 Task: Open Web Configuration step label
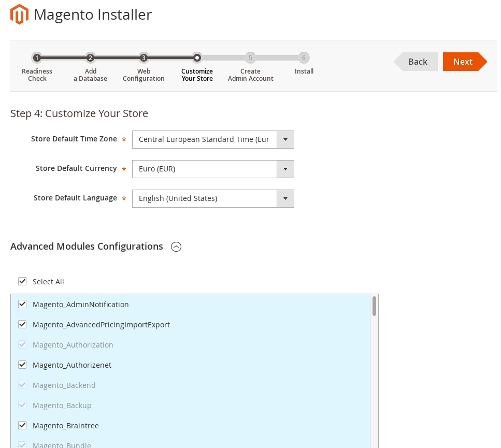(x=144, y=75)
